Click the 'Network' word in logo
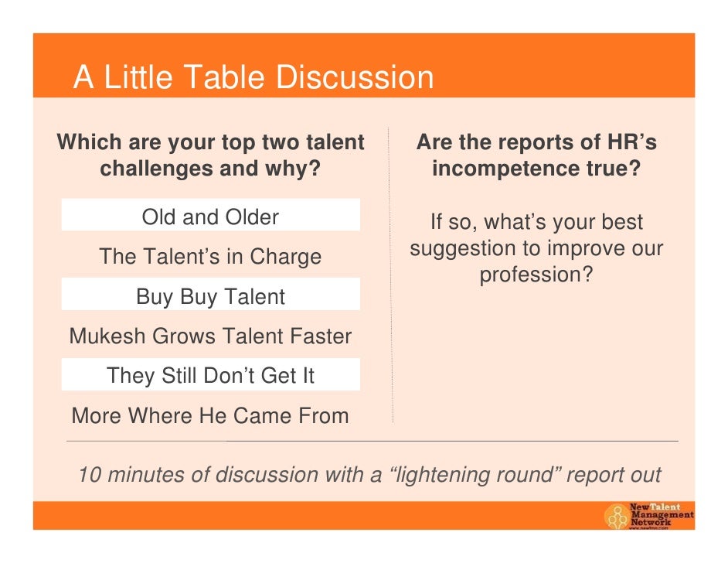The image size is (728, 563). tap(650, 522)
